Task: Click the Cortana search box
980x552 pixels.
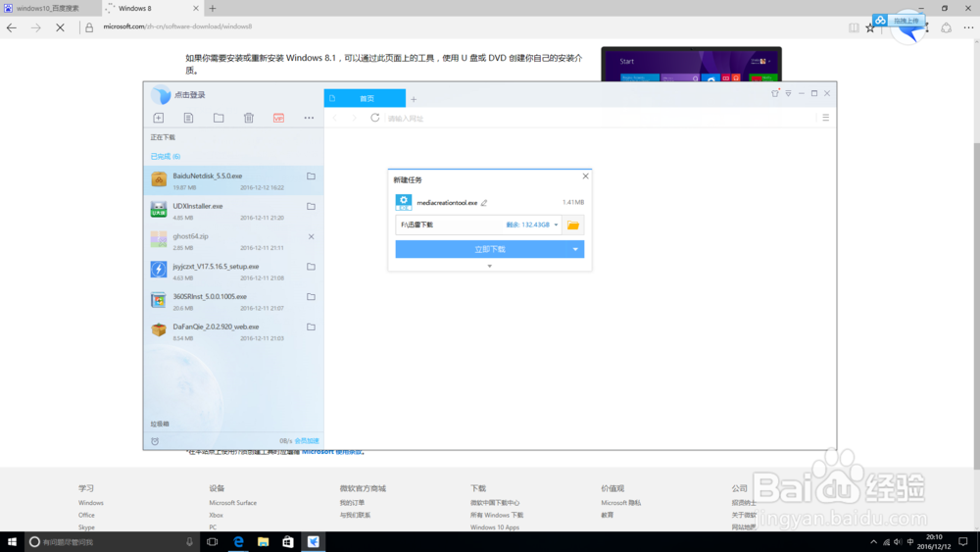Action: pyautogui.click(x=112, y=542)
